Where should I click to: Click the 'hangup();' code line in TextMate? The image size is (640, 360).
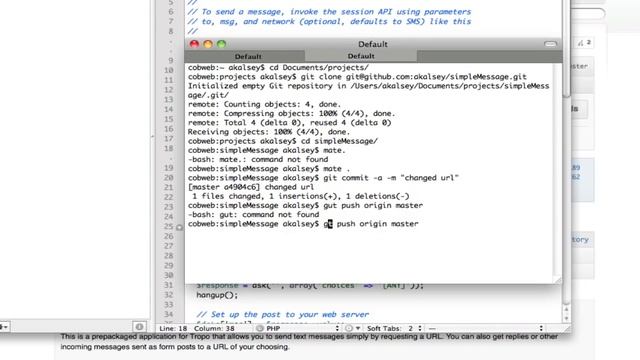217,295
